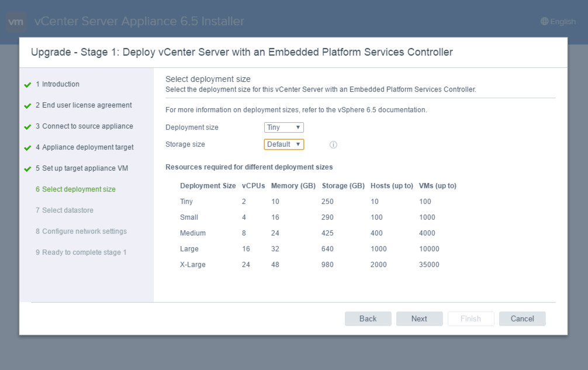Image resolution: width=588 pixels, height=370 pixels.
Task: Click the Large row label in the table
Action: tap(189, 248)
